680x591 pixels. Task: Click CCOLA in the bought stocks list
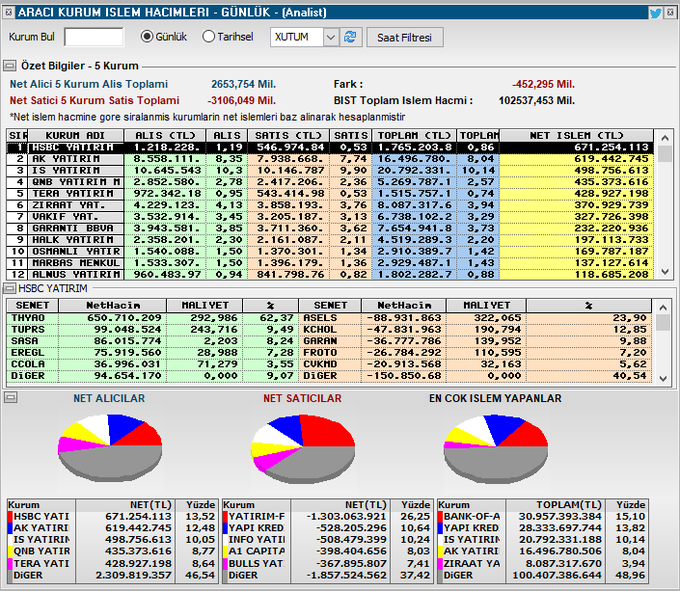point(28,364)
